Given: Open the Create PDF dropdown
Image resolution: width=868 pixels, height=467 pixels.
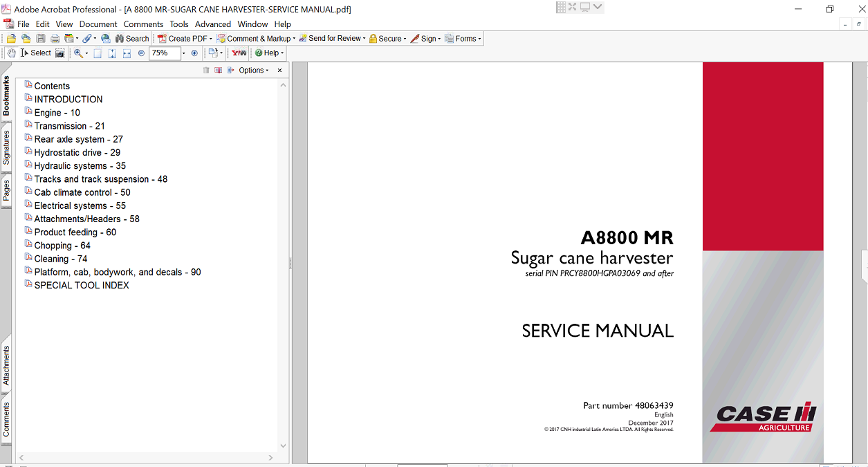Looking at the screenshot, I should [x=185, y=39].
